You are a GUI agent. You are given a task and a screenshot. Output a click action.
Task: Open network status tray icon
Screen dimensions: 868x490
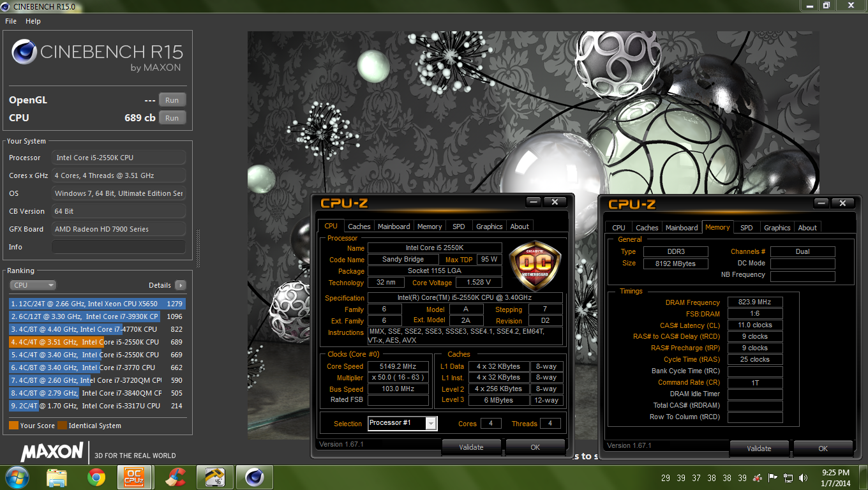[789, 478]
